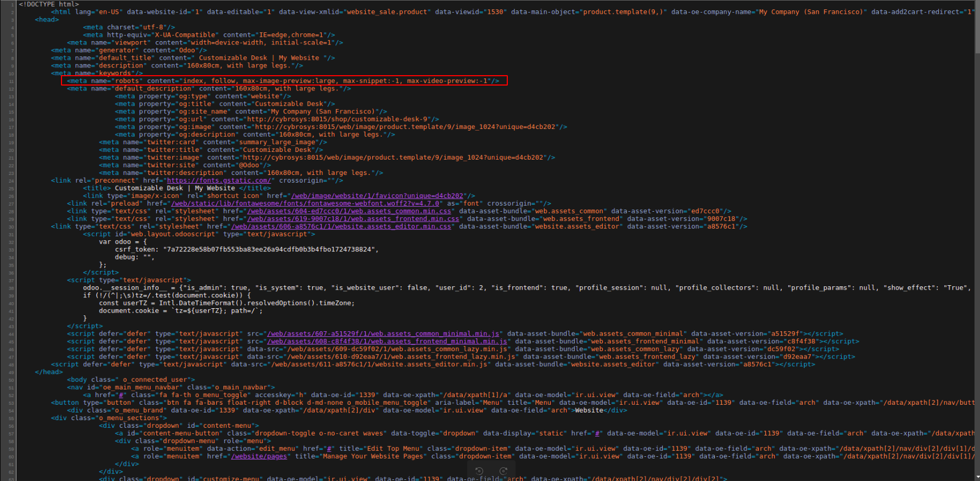Click the meta charset="utf-8" line
The image size is (980, 481).
tap(129, 27)
